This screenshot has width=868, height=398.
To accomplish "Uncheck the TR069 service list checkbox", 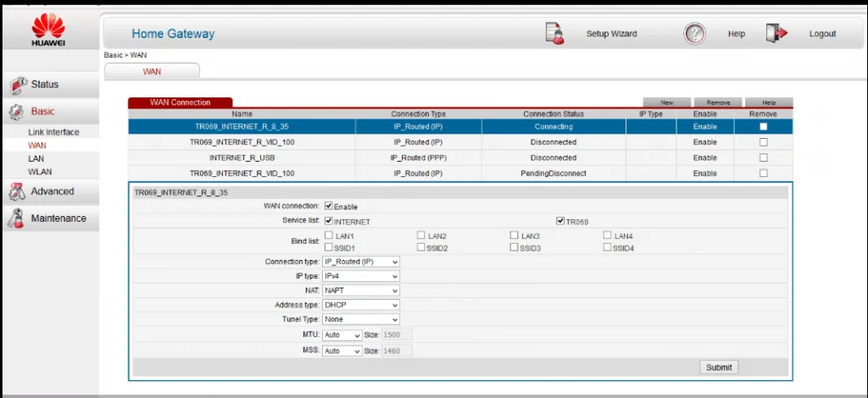I will click(x=560, y=221).
